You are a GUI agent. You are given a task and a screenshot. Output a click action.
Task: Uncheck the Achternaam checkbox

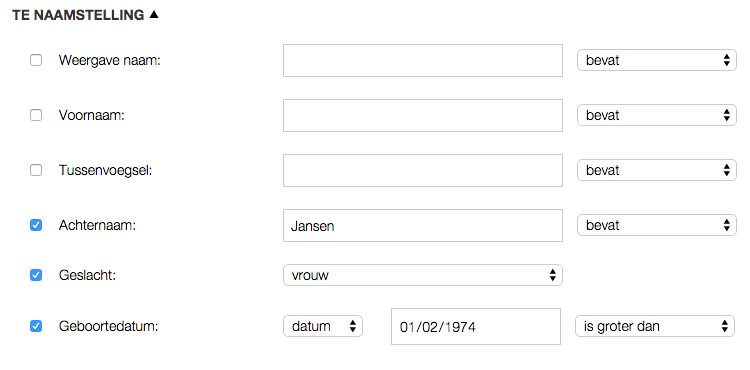point(36,225)
